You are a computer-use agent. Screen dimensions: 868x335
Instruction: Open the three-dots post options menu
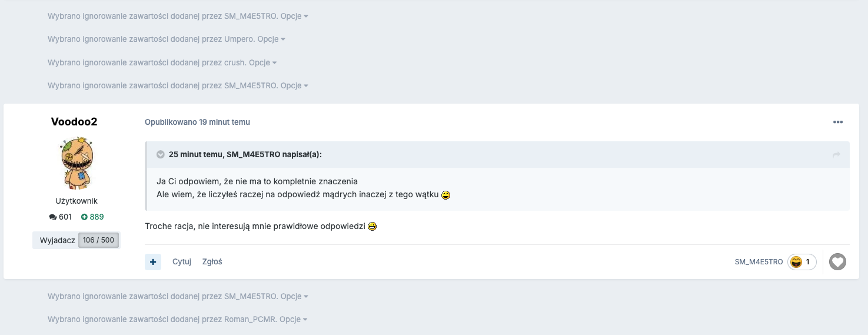click(838, 122)
